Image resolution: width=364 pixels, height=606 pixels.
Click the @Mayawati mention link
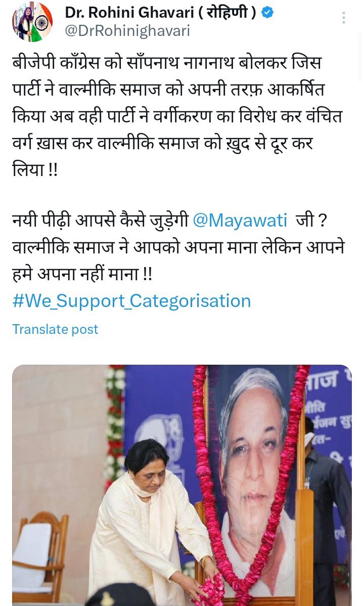coord(240,221)
